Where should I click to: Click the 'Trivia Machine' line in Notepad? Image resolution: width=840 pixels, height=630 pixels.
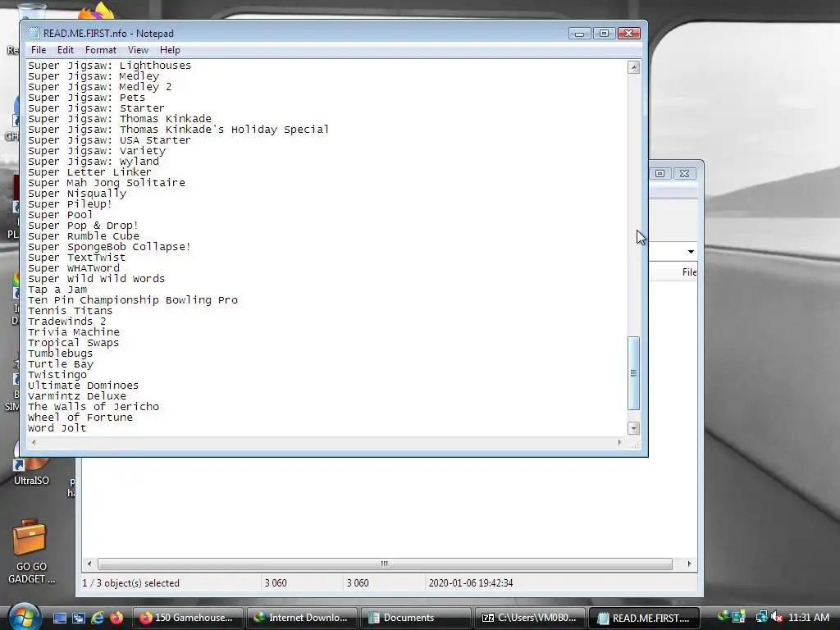73,332
